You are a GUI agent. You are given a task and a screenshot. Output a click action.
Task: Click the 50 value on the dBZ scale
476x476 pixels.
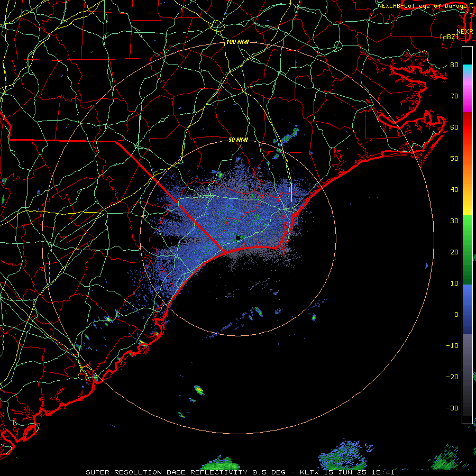(x=454, y=159)
